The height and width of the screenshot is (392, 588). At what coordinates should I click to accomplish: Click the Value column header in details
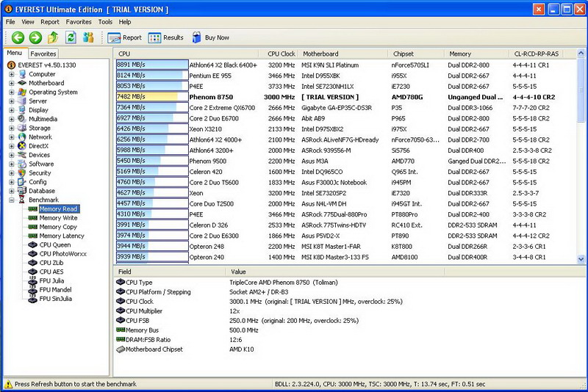[x=335, y=272]
